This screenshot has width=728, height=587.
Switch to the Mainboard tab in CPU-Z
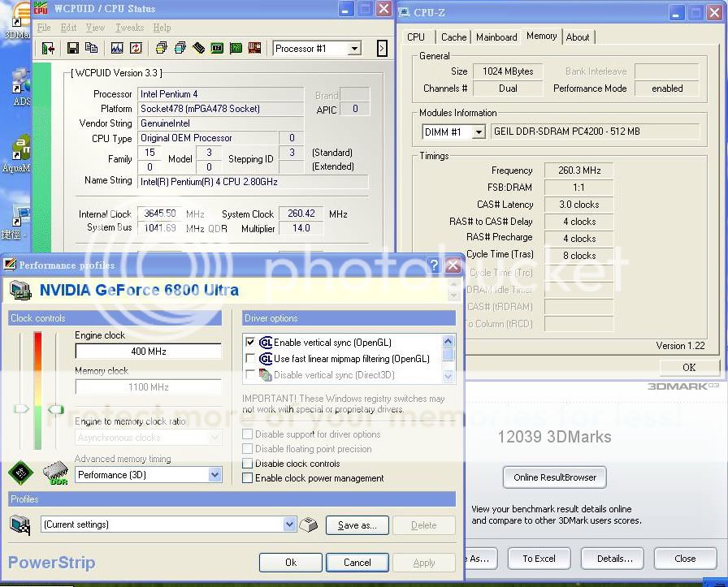point(496,37)
